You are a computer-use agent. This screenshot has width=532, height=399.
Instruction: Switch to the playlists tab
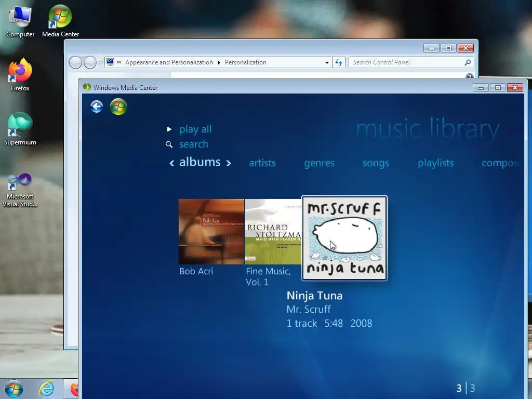[436, 163]
